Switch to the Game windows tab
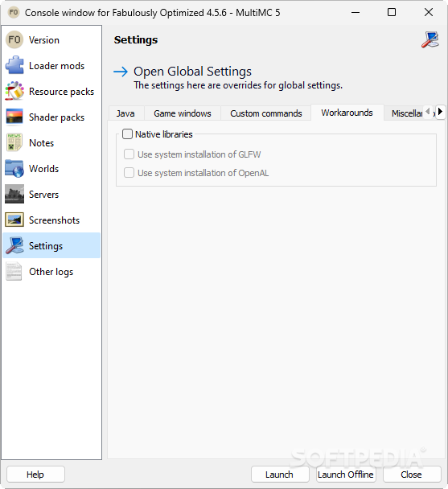 (x=183, y=113)
